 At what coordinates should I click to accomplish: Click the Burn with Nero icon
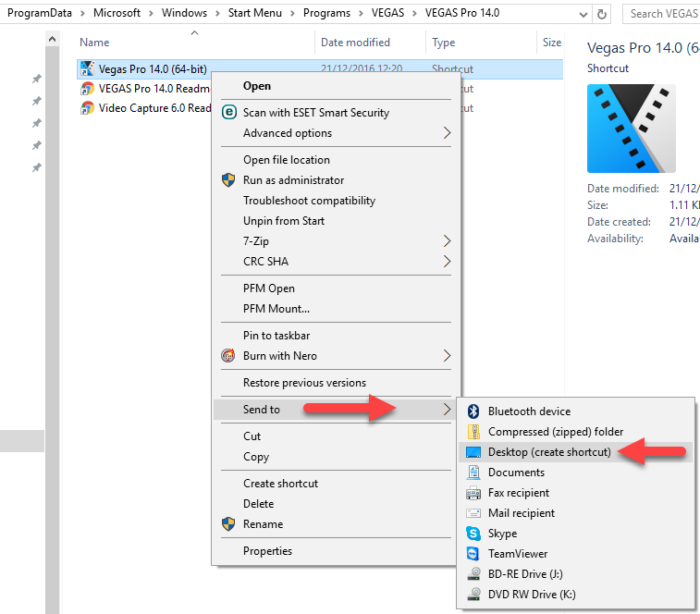click(228, 356)
